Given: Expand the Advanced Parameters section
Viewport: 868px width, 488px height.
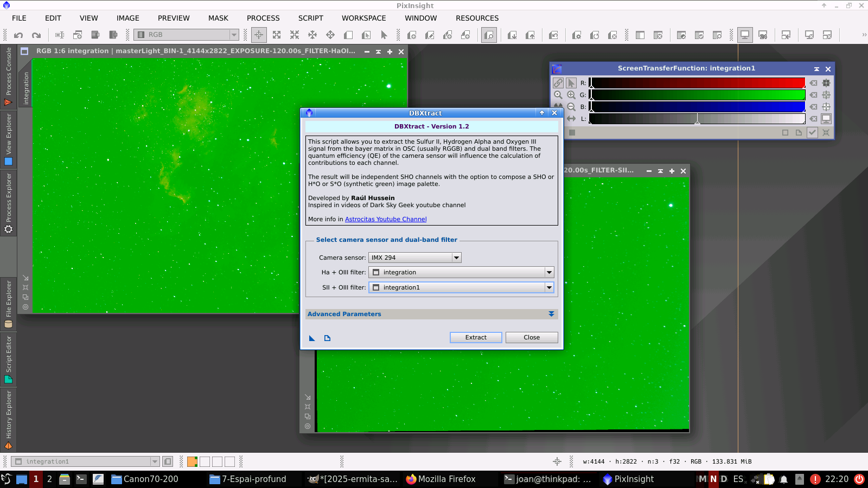Looking at the screenshot, I should (551, 314).
